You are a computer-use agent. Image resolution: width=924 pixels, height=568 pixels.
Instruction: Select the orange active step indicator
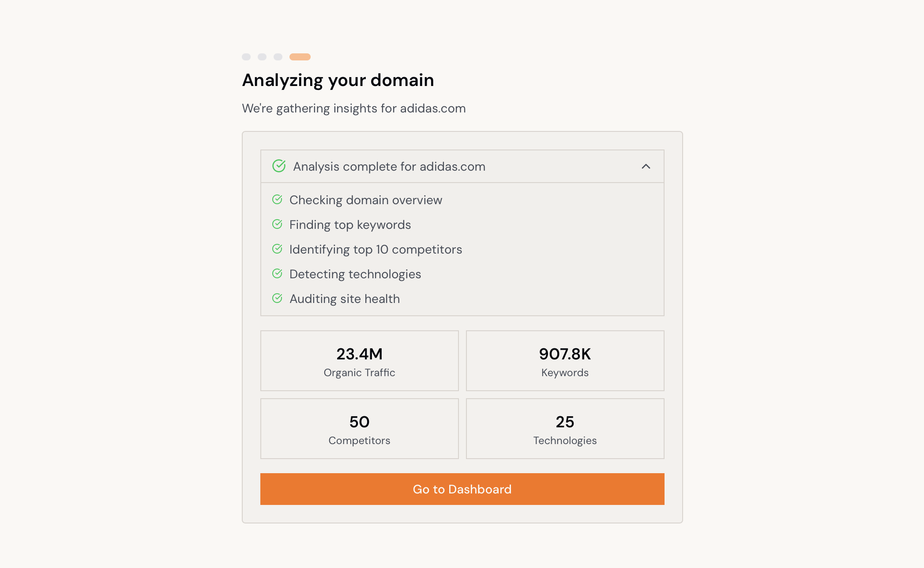pyautogui.click(x=300, y=56)
